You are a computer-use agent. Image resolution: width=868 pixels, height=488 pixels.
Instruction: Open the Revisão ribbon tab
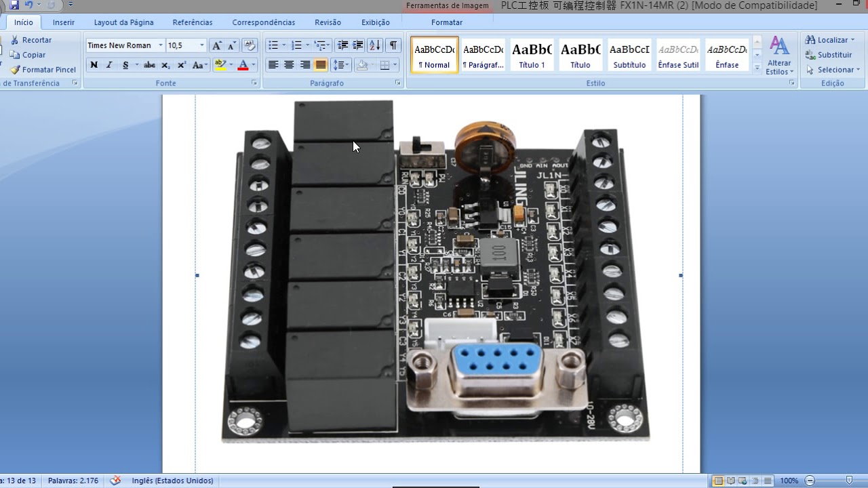point(328,22)
